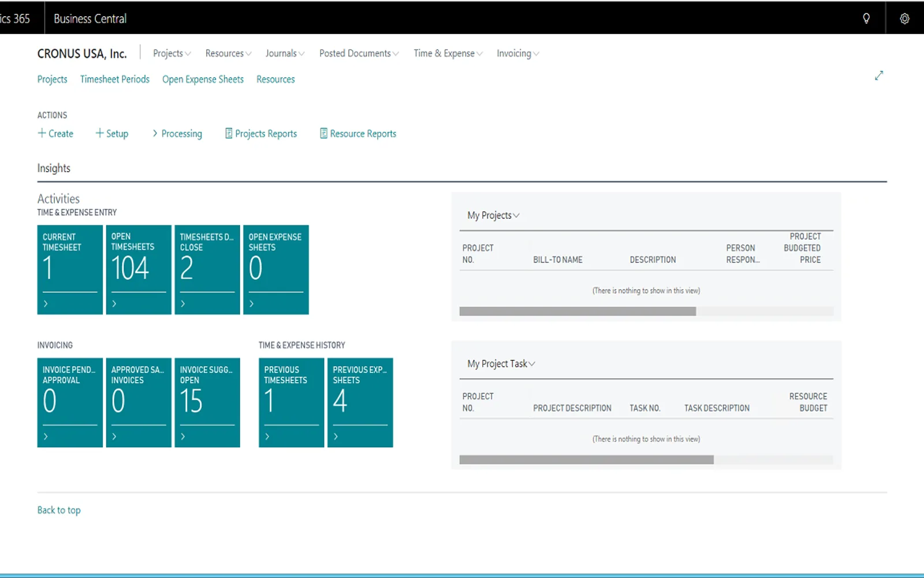Viewport: 924px width, 578px height.
Task: Open the Open Timesheets 104 count
Action: 131,268
